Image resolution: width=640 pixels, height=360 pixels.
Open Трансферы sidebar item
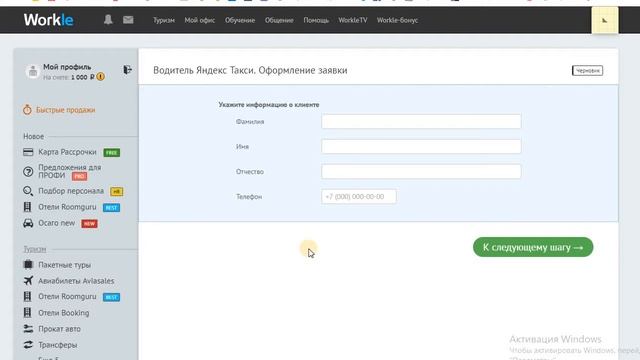pos(58,345)
